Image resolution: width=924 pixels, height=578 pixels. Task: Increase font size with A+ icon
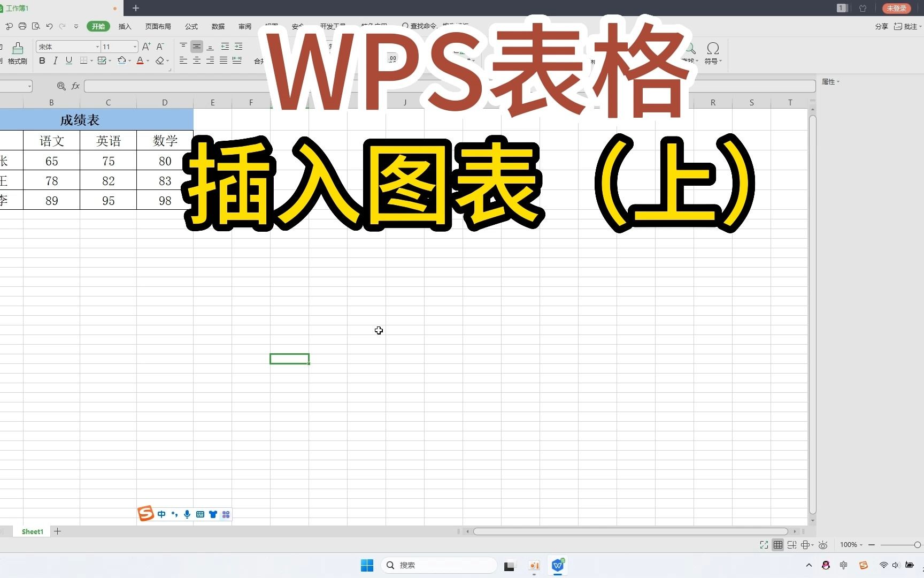(146, 47)
